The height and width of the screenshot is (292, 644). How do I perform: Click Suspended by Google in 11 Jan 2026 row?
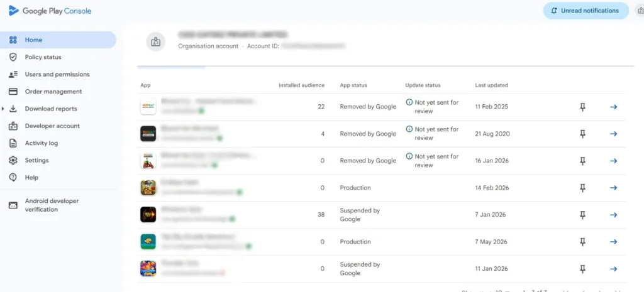coord(360,269)
